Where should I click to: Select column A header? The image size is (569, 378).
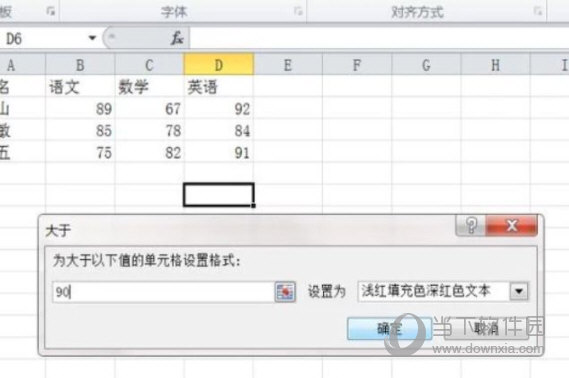tap(22, 65)
